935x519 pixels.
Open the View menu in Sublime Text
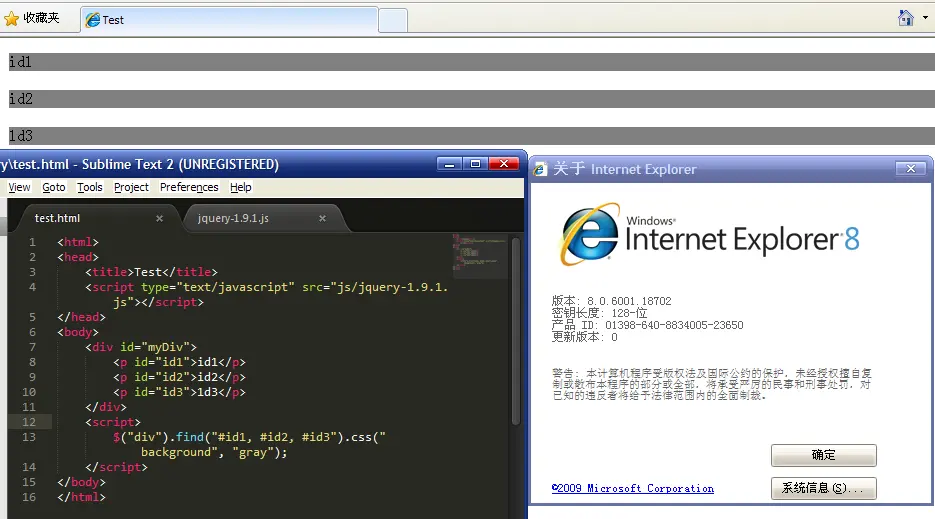pos(19,187)
